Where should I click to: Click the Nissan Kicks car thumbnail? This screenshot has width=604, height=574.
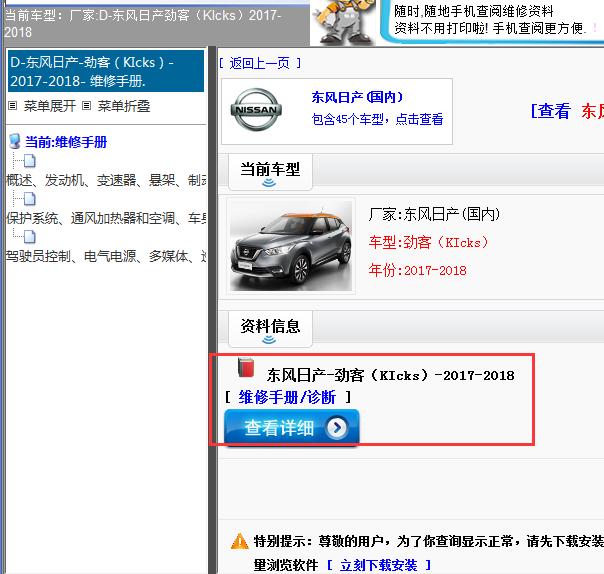coord(291,246)
